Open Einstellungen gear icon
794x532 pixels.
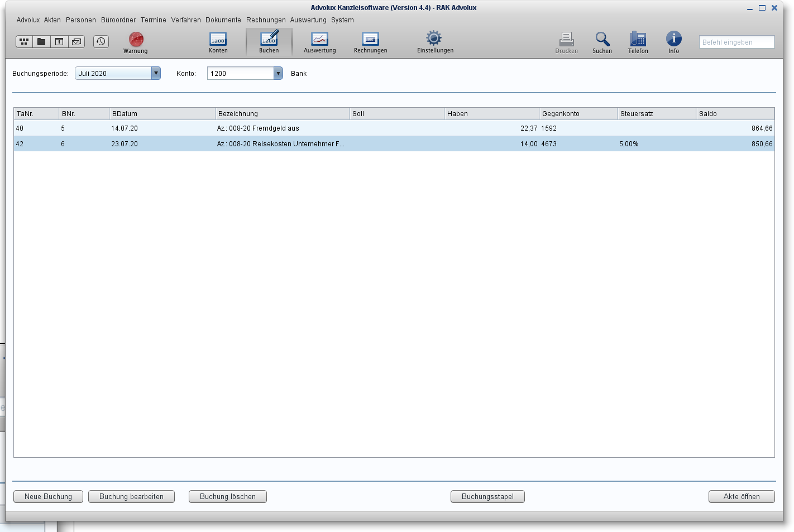click(435, 42)
